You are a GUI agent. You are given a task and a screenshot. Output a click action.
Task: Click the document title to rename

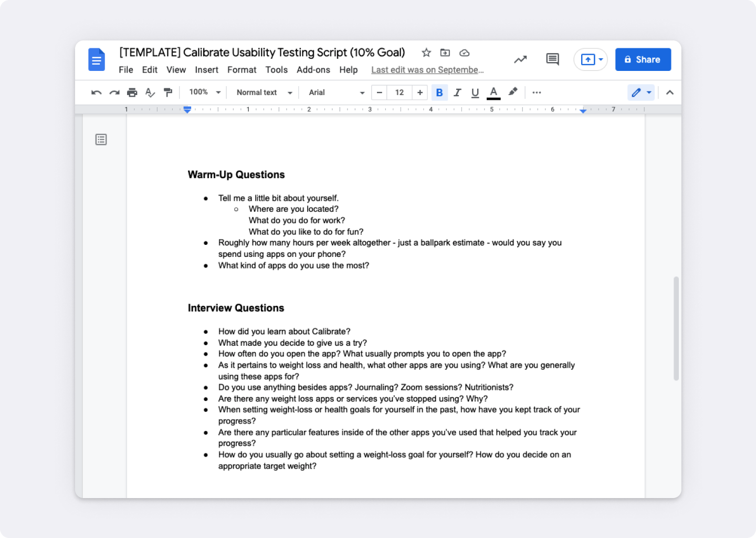point(262,53)
